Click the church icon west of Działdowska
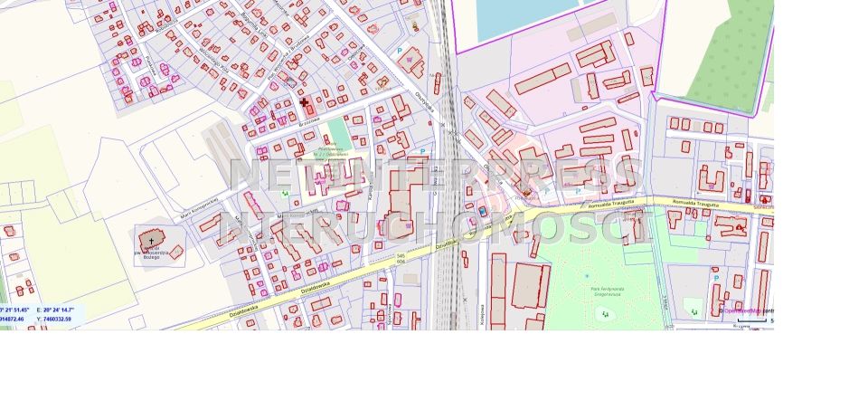Viewport: 868px width, 401px height. pyautogui.click(x=151, y=239)
